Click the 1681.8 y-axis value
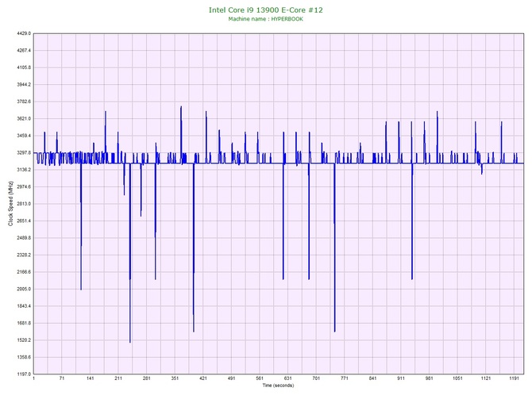 pos(24,323)
